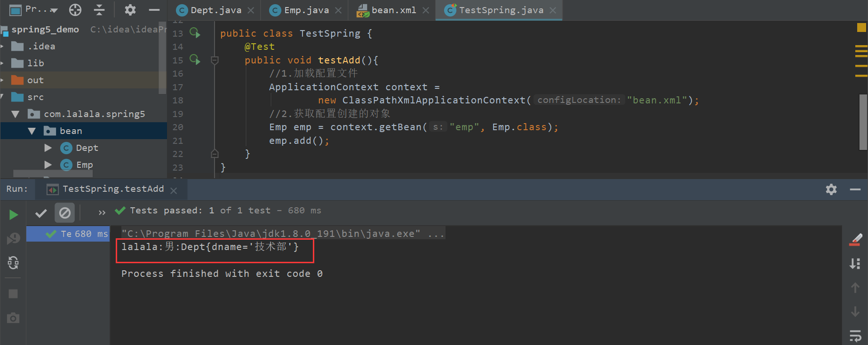Viewport: 868px width, 345px height.
Task: Expand the Dept class node
Action: pos(48,148)
